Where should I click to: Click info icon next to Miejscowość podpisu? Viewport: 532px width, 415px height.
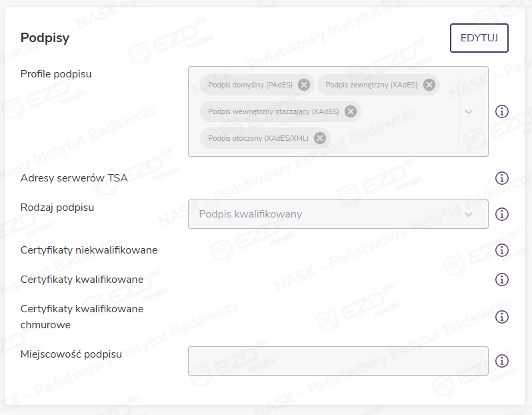point(502,361)
